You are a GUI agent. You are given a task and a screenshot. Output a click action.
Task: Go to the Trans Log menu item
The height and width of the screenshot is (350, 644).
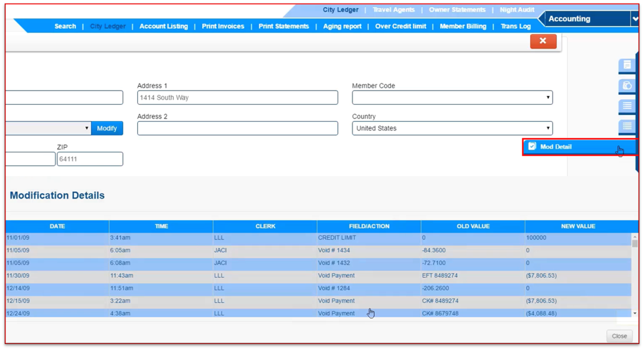point(515,26)
